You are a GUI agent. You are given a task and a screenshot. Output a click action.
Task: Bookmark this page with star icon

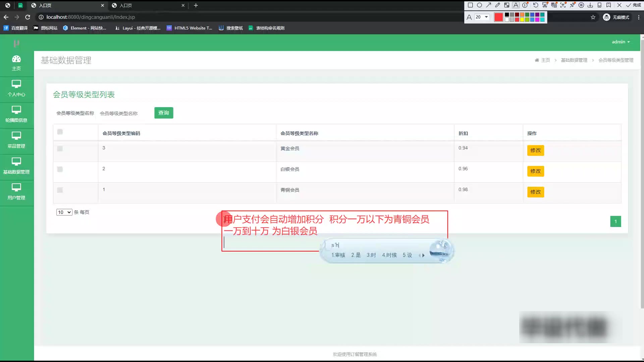tap(593, 17)
